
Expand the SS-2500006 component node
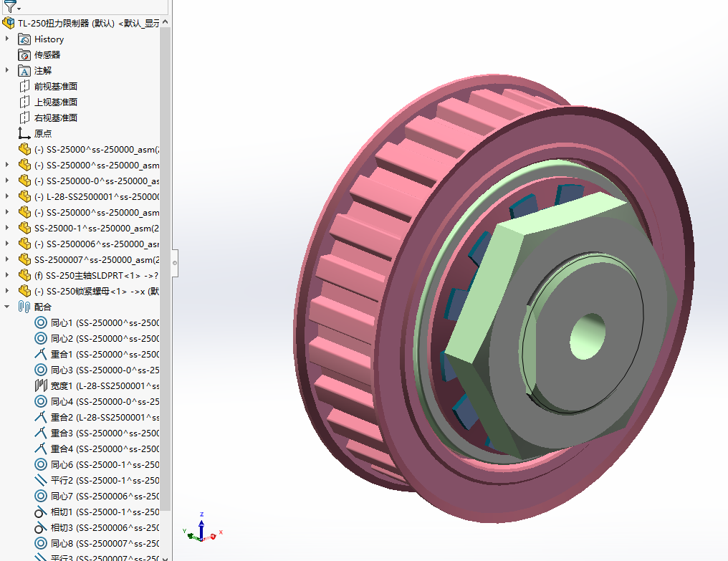click(7, 244)
